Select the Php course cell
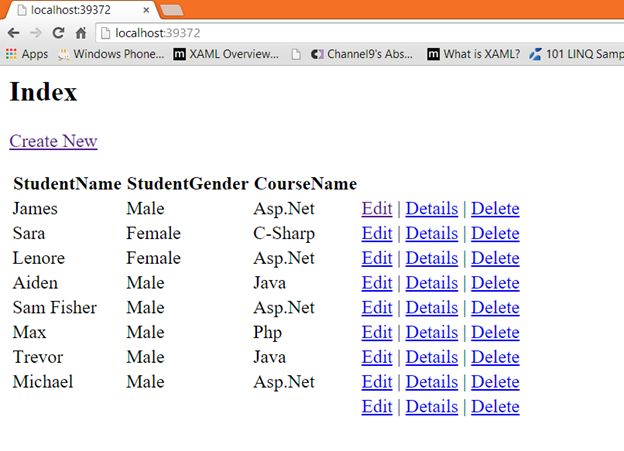Screen dimensions: 624x451 click(x=267, y=332)
